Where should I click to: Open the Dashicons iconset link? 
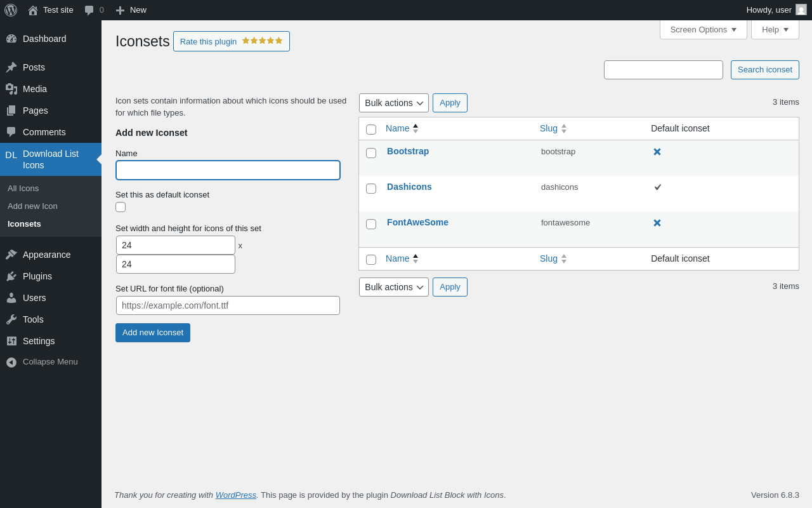(x=409, y=187)
